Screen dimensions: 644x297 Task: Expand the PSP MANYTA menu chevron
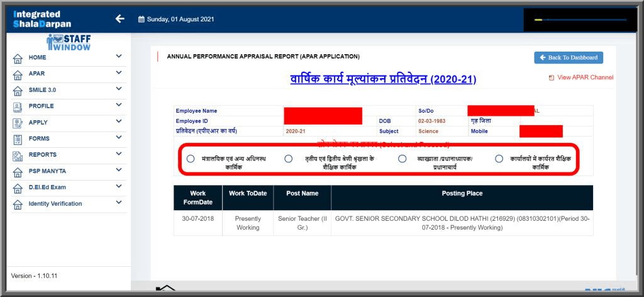point(119,170)
